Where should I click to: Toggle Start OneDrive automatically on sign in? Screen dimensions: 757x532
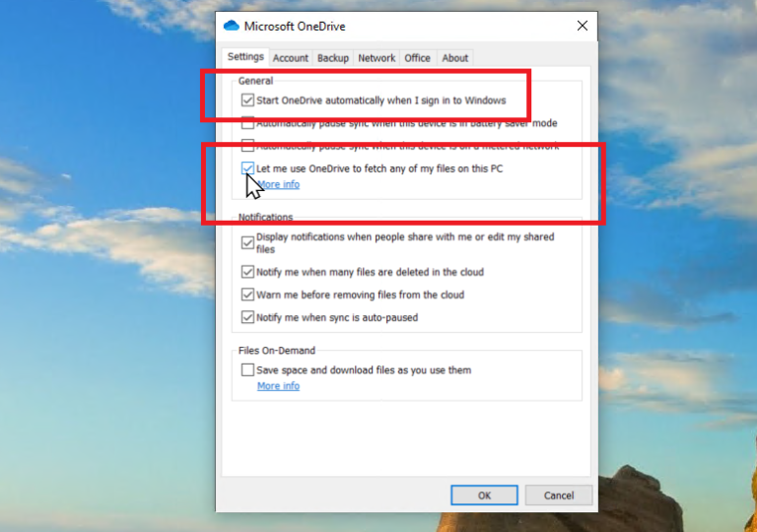coord(247,100)
